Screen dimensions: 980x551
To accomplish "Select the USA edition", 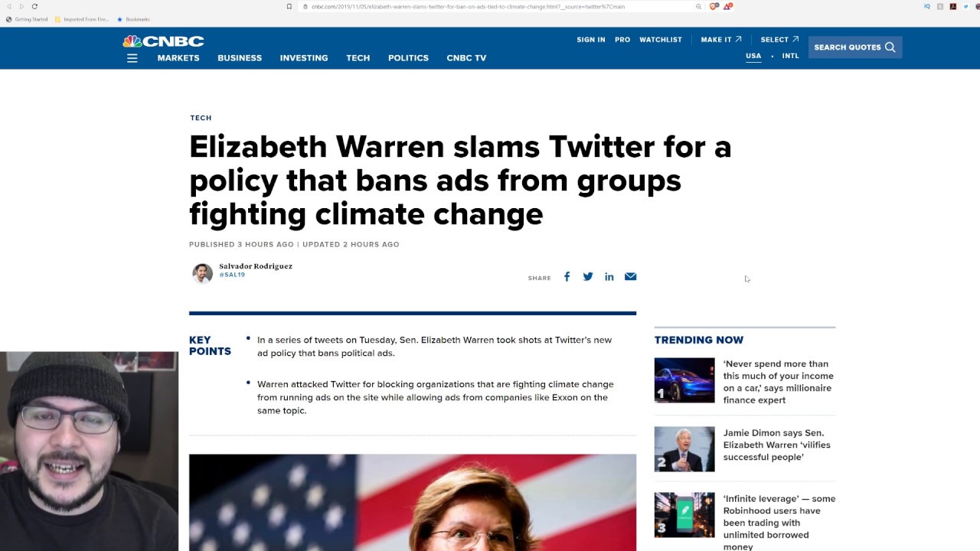I will coord(753,56).
